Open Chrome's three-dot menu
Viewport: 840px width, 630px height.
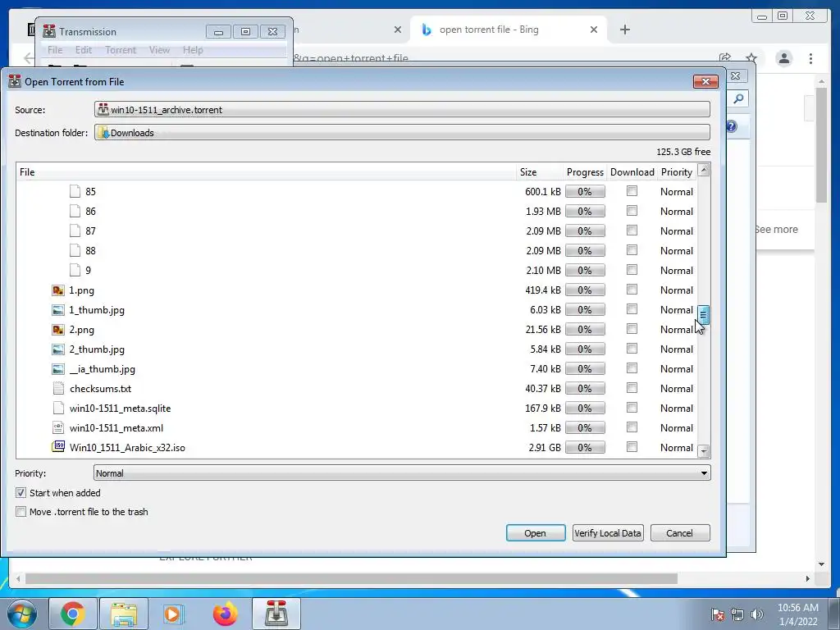810,58
